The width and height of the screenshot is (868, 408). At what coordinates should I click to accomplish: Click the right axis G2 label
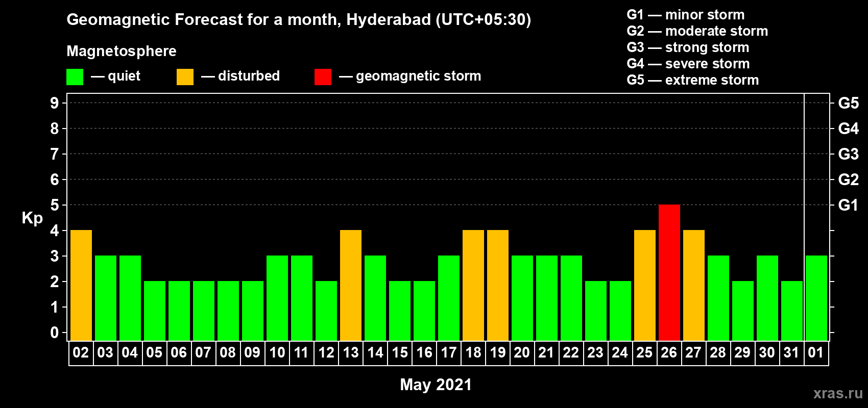(x=849, y=180)
